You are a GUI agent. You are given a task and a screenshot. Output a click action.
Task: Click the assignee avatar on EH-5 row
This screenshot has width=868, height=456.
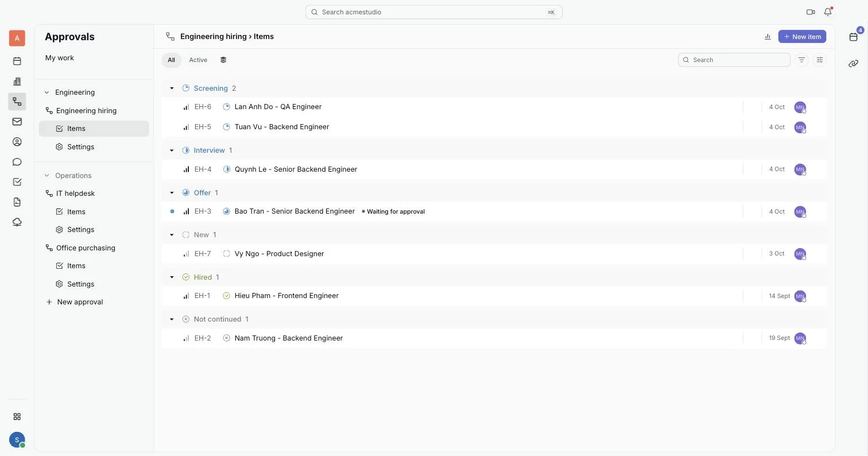coord(800,127)
